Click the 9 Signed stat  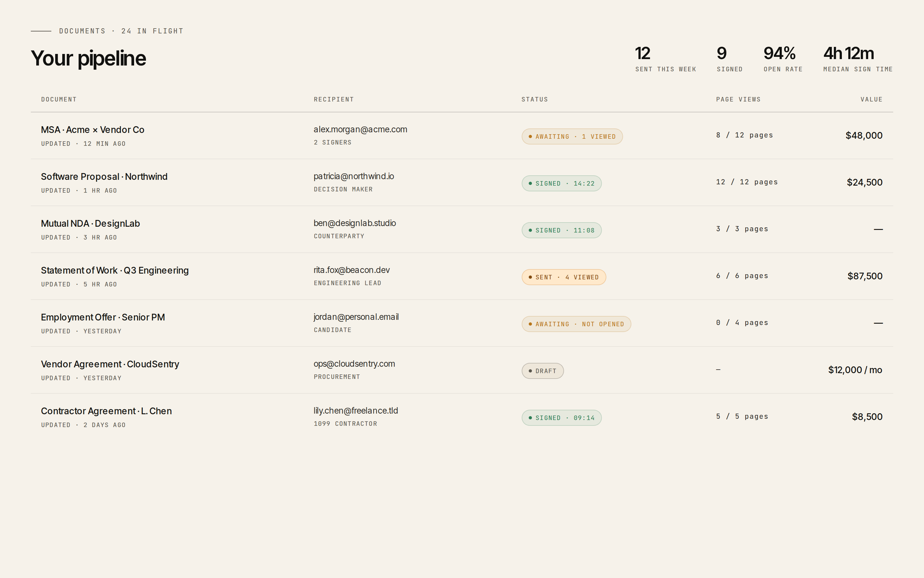coord(729,59)
